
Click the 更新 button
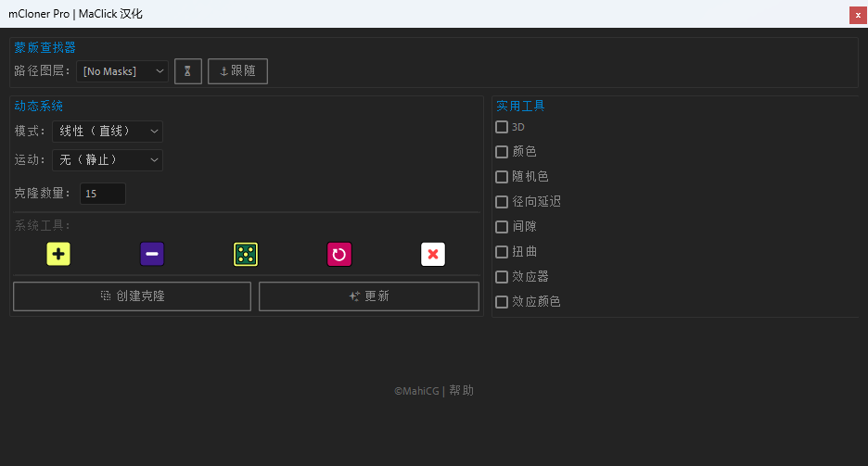[369, 296]
